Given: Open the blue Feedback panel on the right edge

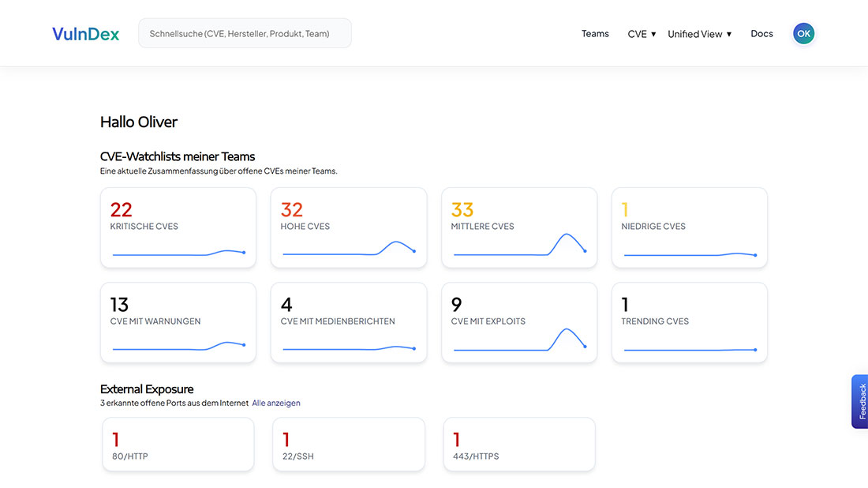Looking at the screenshot, I should point(860,401).
